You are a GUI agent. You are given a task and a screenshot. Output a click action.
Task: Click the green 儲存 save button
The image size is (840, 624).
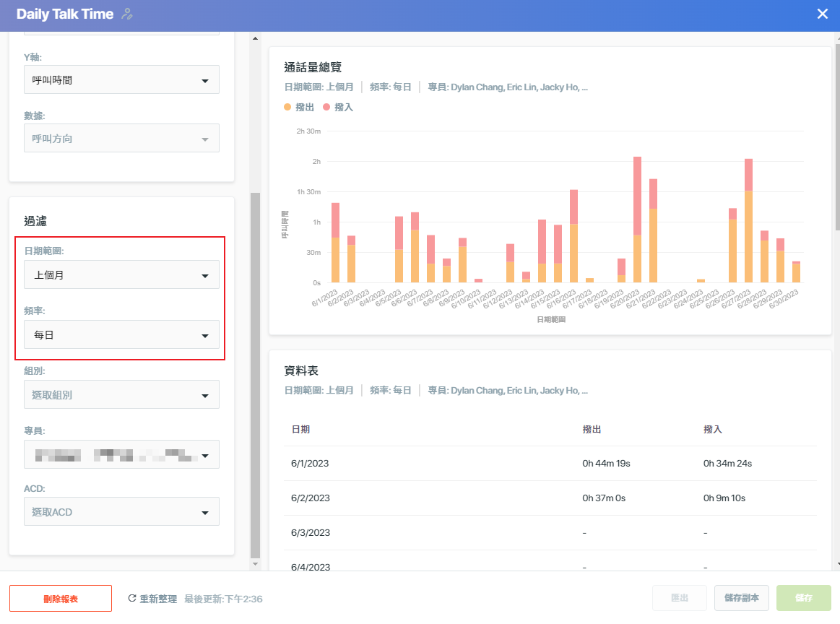(804, 598)
